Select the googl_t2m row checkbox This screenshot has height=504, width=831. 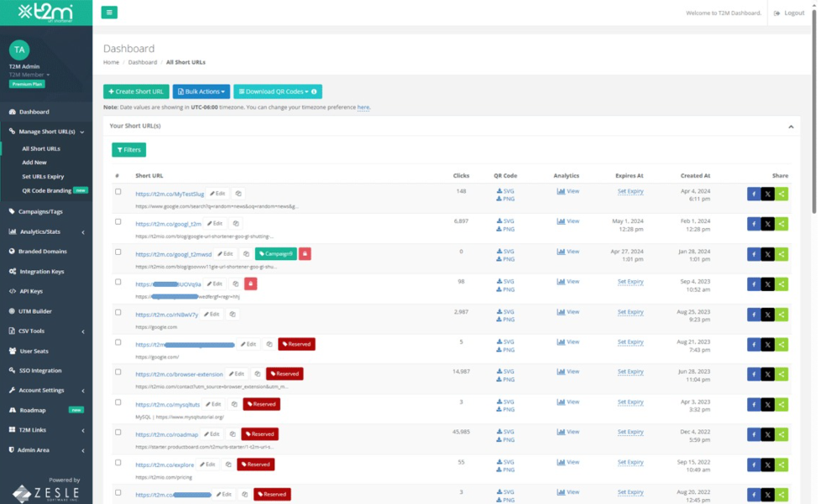click(118, 221)
